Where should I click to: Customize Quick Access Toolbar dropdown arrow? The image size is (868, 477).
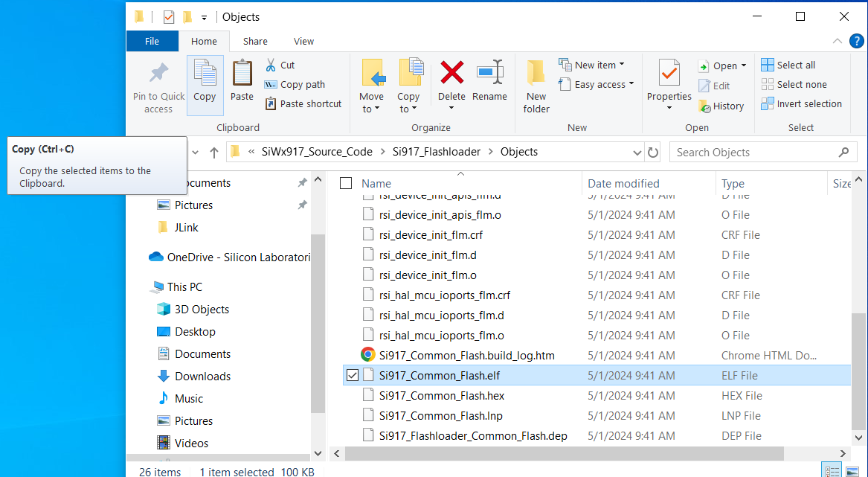coord(204,18)
